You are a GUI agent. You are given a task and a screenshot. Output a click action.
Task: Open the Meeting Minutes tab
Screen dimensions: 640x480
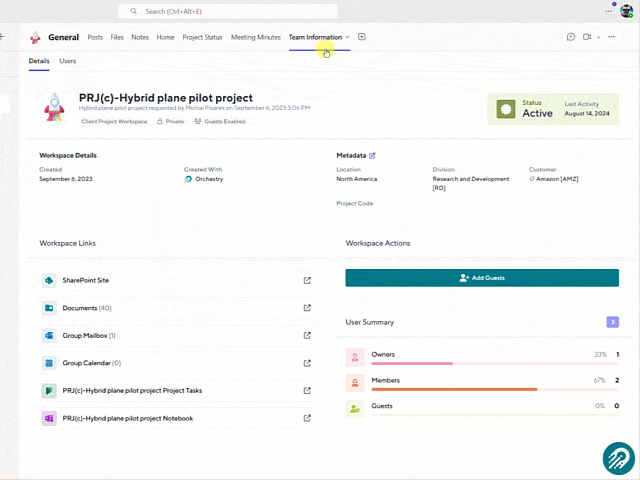pyautogui.click(x=255, y=37)
